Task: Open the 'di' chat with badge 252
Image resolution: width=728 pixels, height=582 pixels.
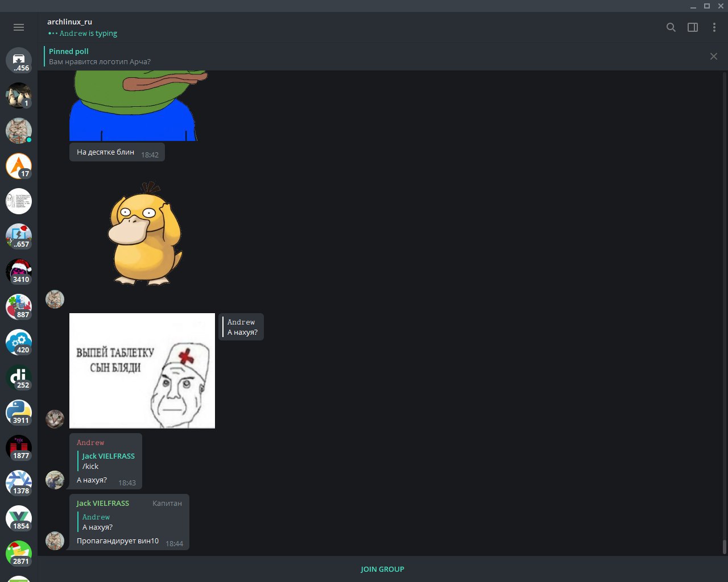Action: (19, 377)
